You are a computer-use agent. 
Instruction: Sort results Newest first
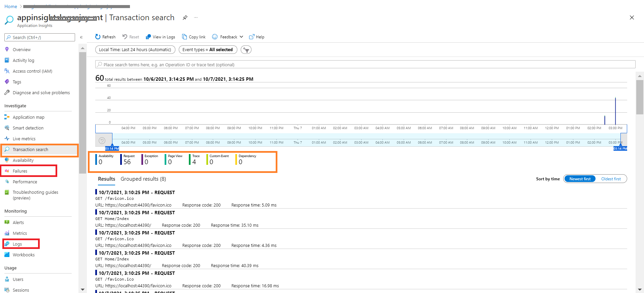[580, 179]
